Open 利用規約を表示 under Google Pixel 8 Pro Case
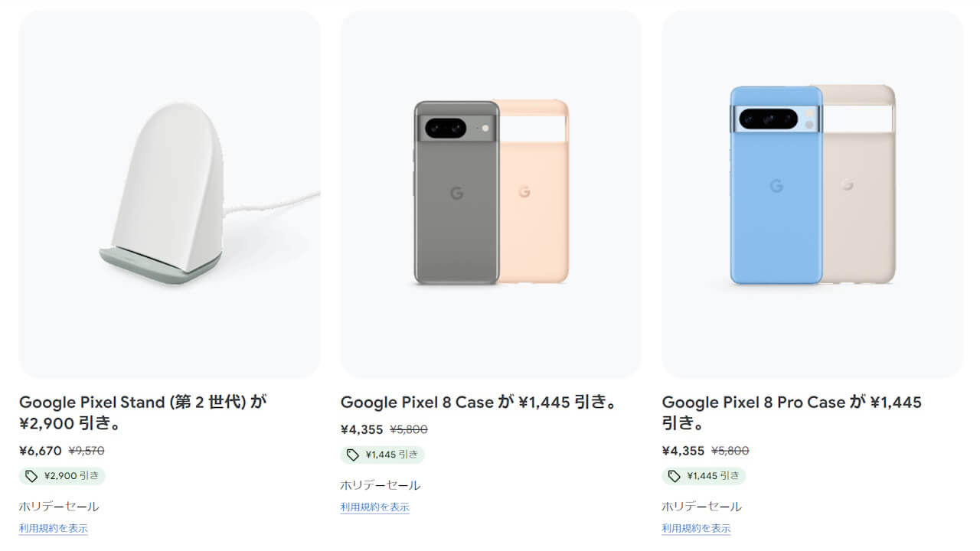 [x=696, y=528]
